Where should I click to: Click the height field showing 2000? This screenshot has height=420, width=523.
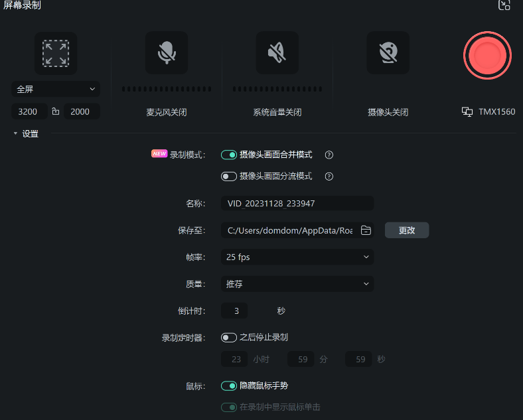82,111
